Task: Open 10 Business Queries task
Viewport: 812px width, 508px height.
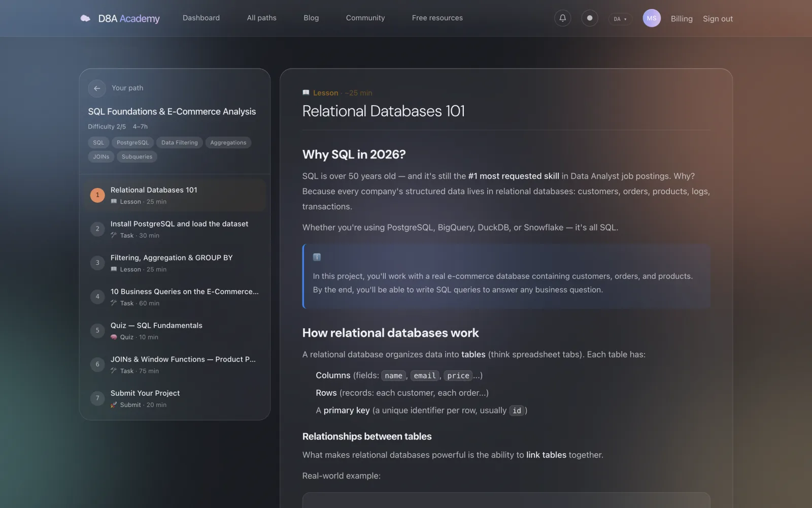Action: pyautogui.click(x=175, y=297)
